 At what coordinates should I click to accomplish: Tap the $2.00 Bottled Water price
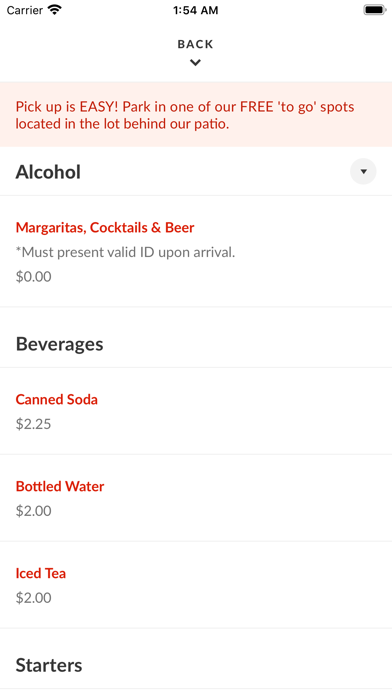[x=34, y=511]
